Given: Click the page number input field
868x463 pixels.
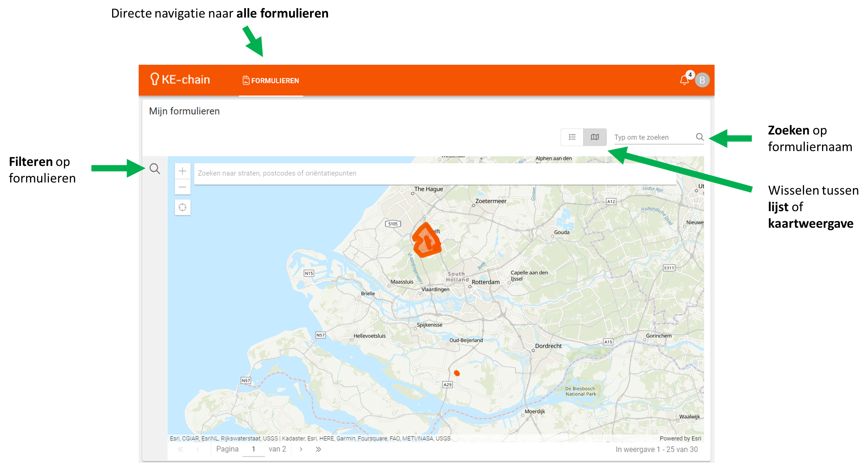Looking at the screenshot, I should [253, 449].
